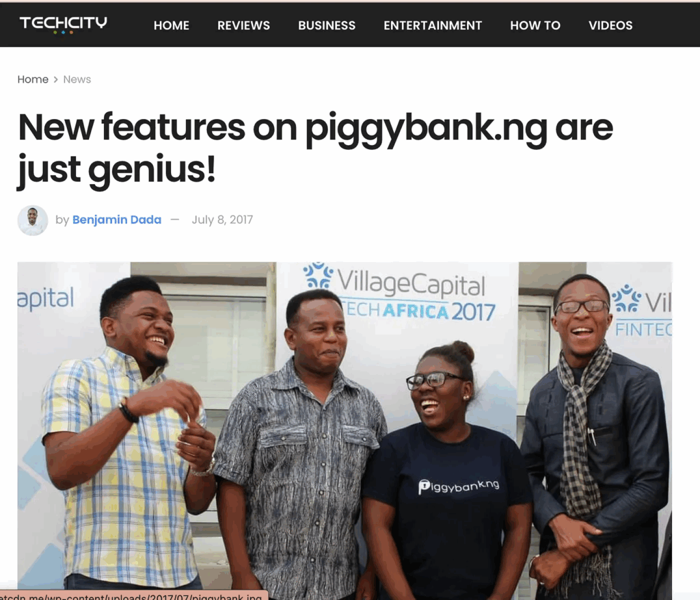The height and width of the screenshot is (600, 700).
Task: Open the REVIEWS menu item
Action: (244, 25)
